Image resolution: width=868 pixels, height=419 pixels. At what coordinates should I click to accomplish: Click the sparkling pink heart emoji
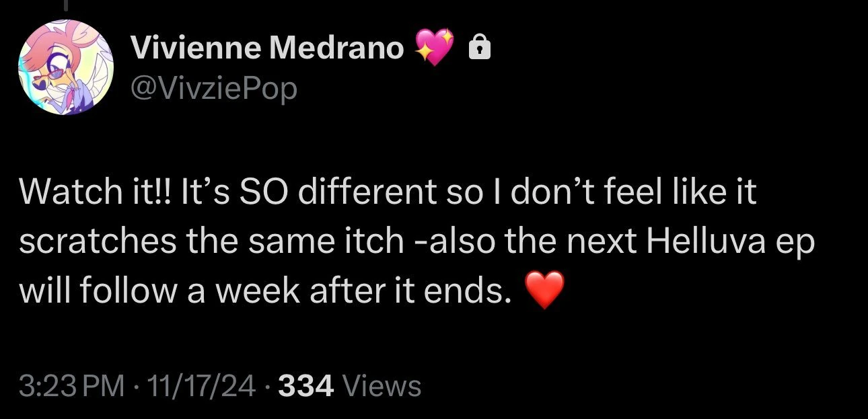[x=434, y=48]
